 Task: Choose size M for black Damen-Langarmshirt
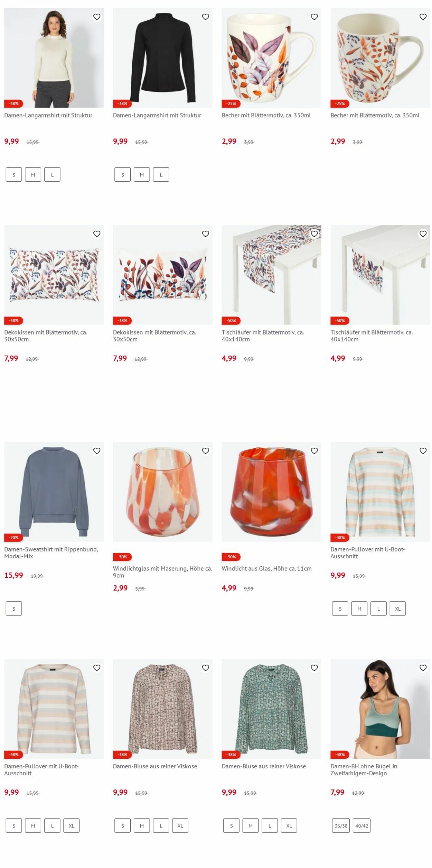click(x=142, y=175)
